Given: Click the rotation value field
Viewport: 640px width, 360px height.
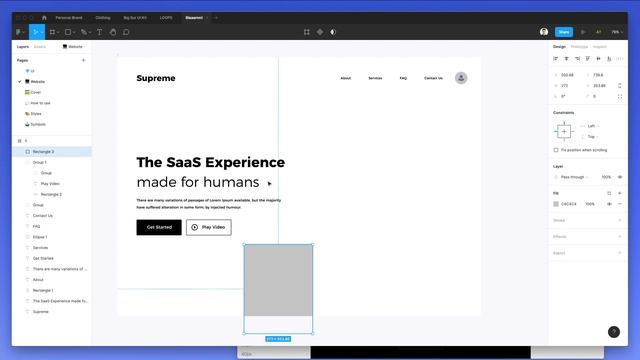Looking at the screenshot, I should tap(563, 96).
